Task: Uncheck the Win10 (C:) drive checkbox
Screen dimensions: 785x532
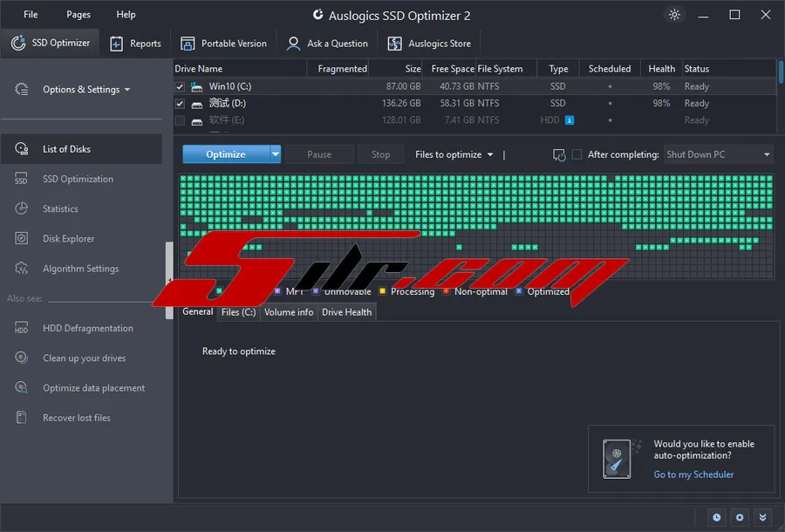Action: tap(180, 86)
